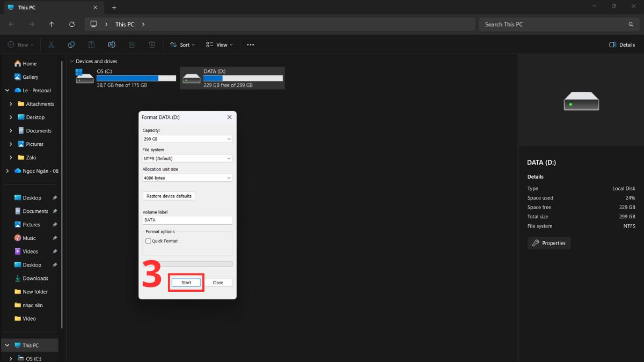Enable the Quick Format checkbox
This screenshot has height=362, width=644.
148,241
